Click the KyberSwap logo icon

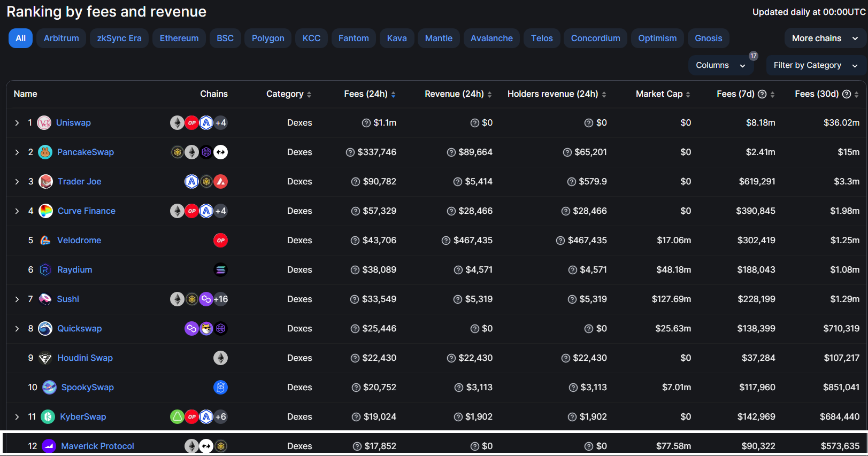point(48,417)
